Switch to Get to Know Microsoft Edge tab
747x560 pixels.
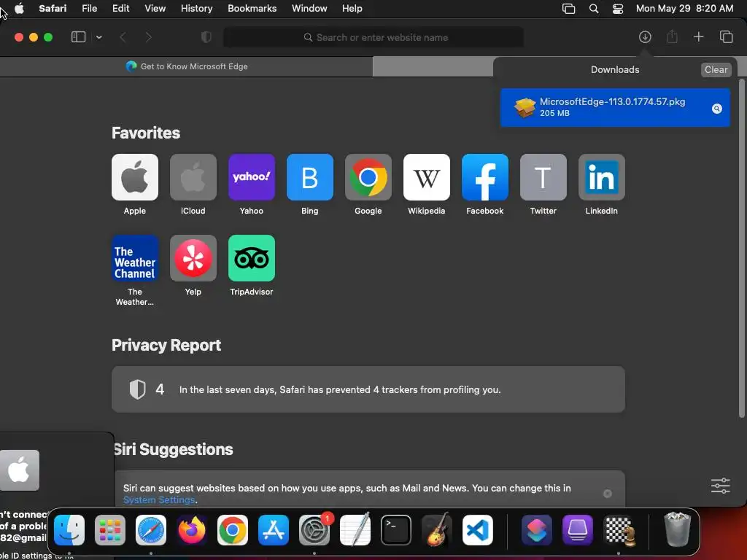(x=186, y=66)
